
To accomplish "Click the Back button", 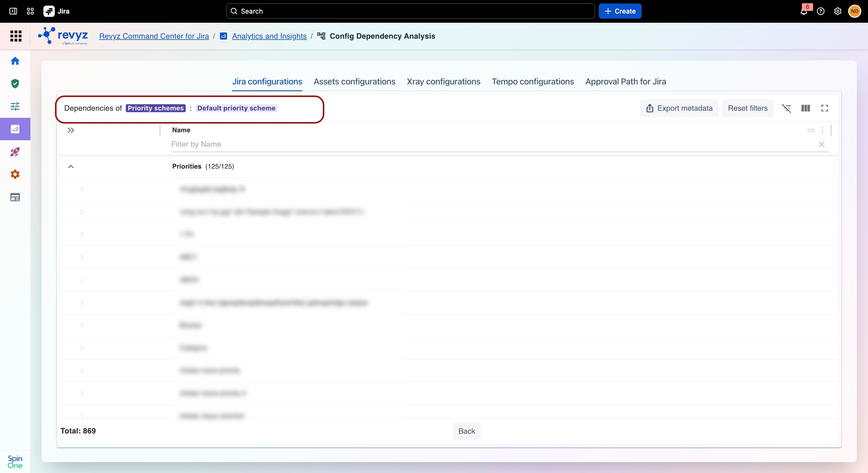I will (x=467, y=431).
